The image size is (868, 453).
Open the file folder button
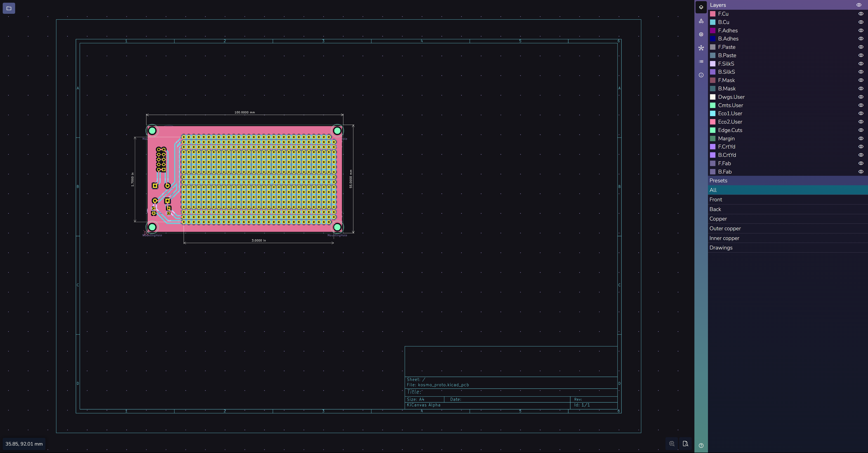pos(9,8)
